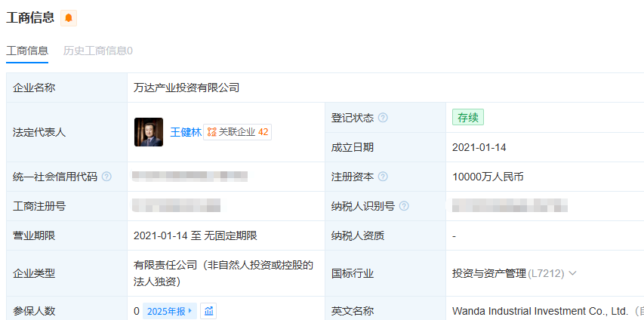Click the 企业类型 label cell
Viewport: 644px width, 320px height.
click(66, 273)
